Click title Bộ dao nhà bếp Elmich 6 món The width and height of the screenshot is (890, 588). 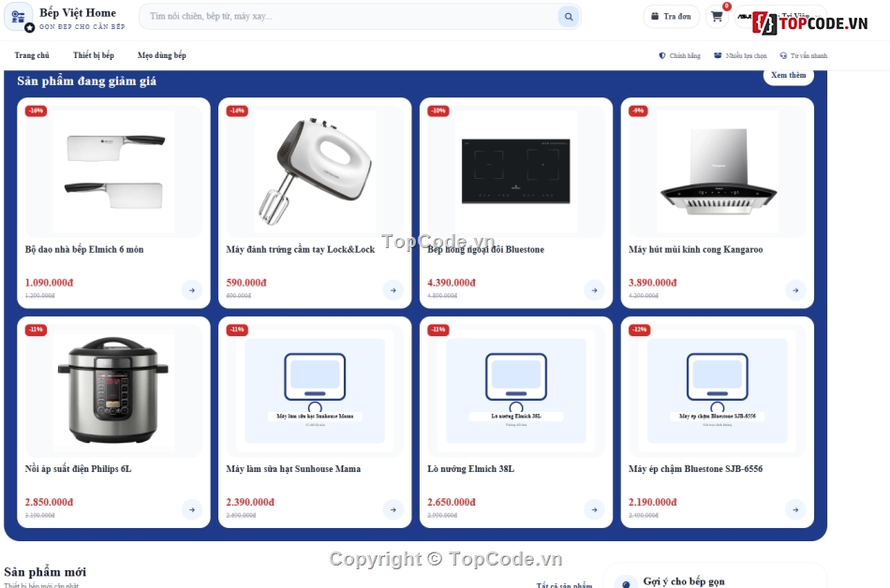pyautogui.click(x=84, y=249)
